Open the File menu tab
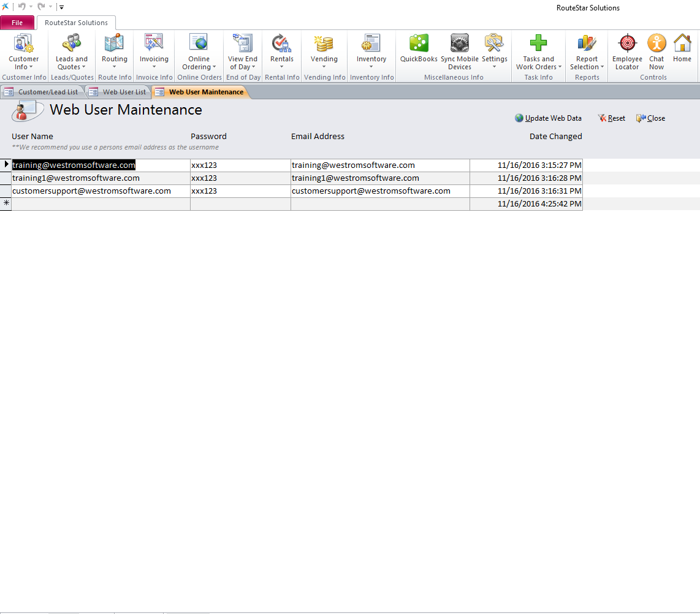700x614 pixels. [17, 23]
